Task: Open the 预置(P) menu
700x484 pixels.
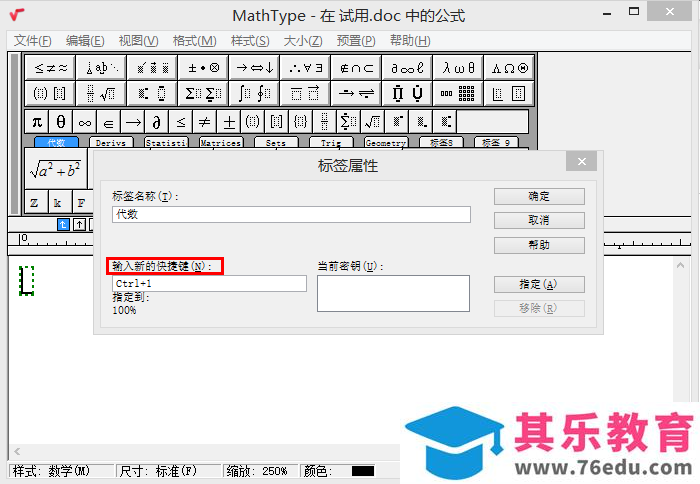Action: [356, 41]
